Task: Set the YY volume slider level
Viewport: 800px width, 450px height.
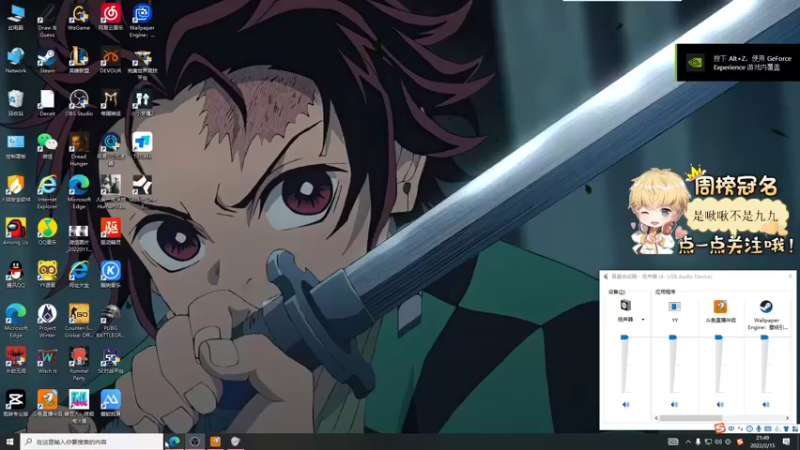Action: pos(673,338)
